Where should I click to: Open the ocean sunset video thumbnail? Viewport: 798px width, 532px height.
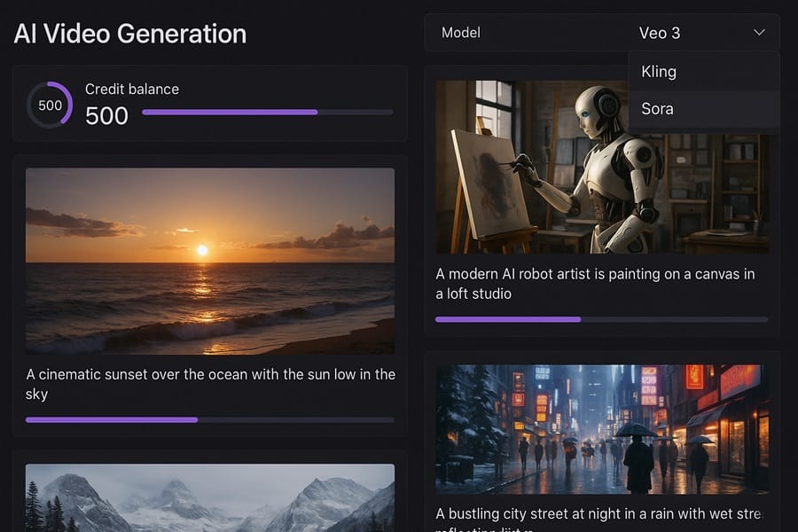point(210,262)
